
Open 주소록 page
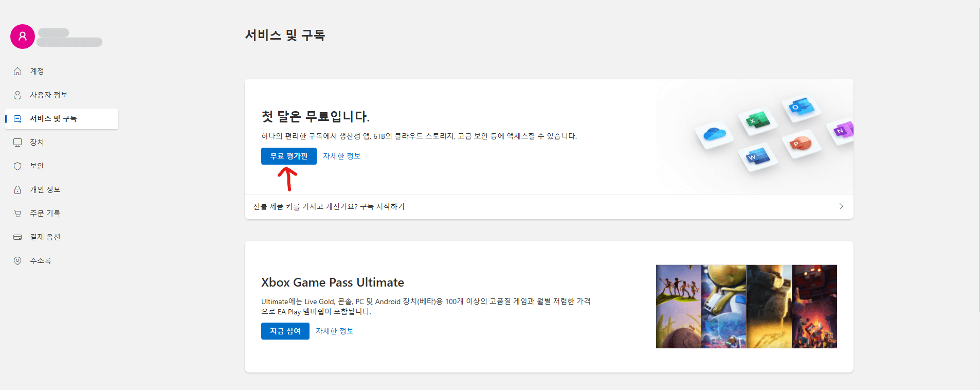(x=62, y=261)
